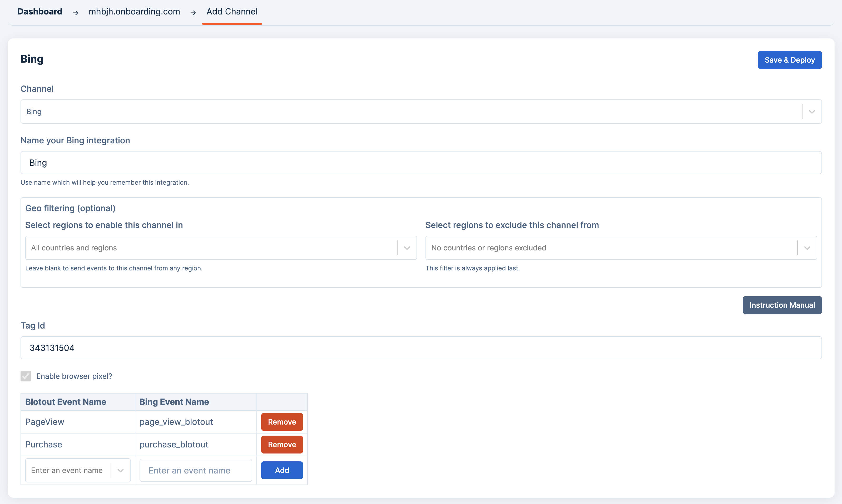
Task: Select the Add Channel tab
Action: pos(232,12)
